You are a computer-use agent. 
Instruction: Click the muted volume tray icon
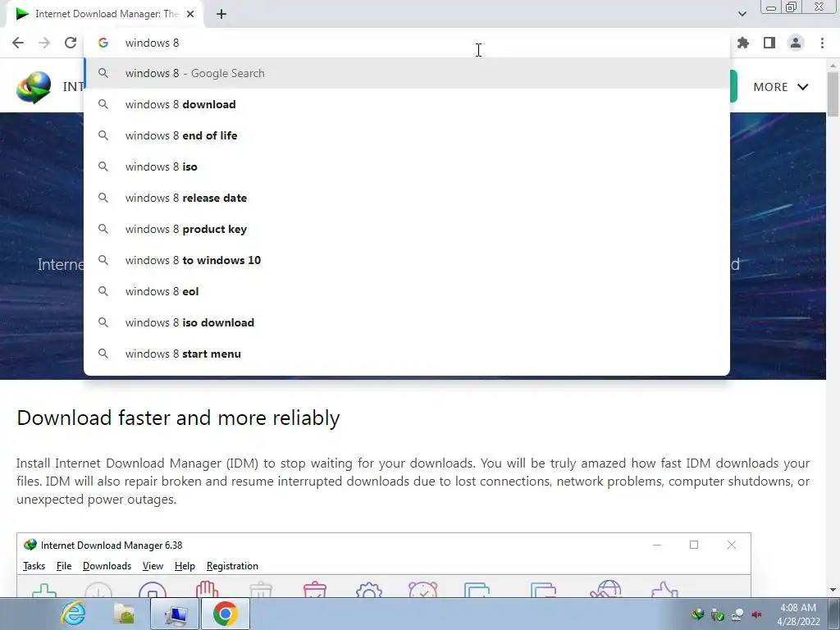[x=757, y=614]
